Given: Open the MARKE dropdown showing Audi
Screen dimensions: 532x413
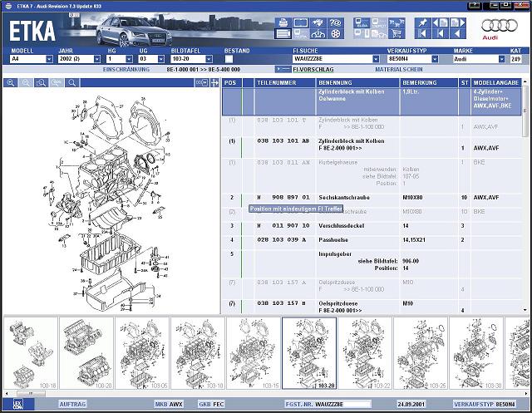Looking at the screenshot, I should click(x=502, y=59).
